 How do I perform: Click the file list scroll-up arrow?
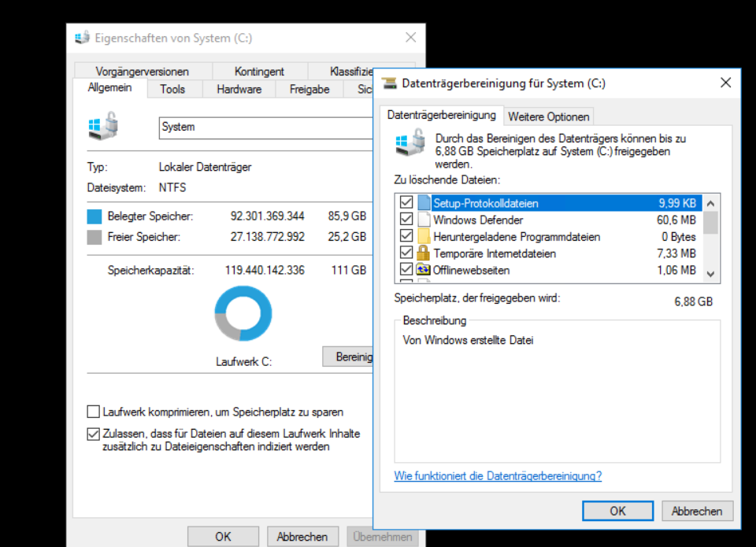pos(710,203)
